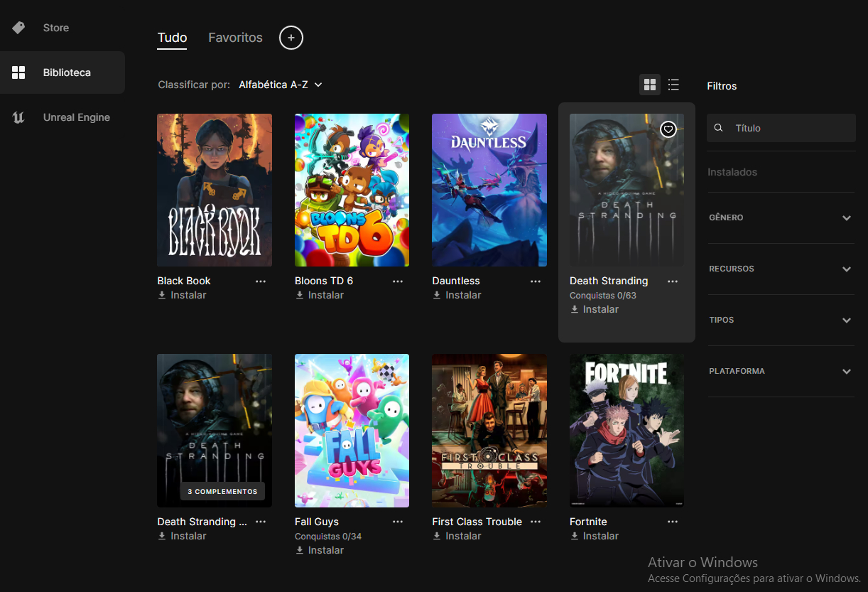The height and width of the screenshot is (592, 868).
Task: Focus the Título filter search field
Action: tap(781, 128)
